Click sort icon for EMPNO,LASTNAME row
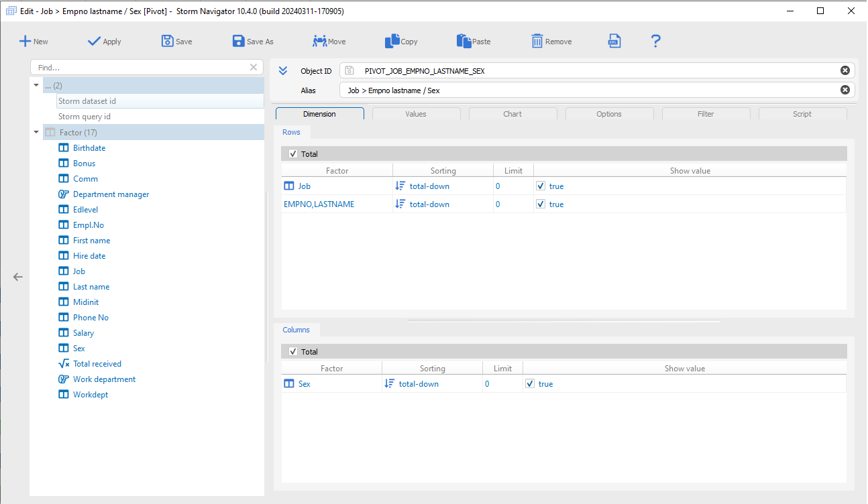 click(400, 204)
